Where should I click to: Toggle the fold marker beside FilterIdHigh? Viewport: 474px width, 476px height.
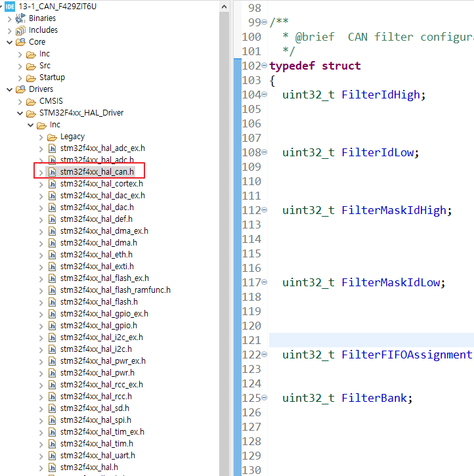pos(265,95)
